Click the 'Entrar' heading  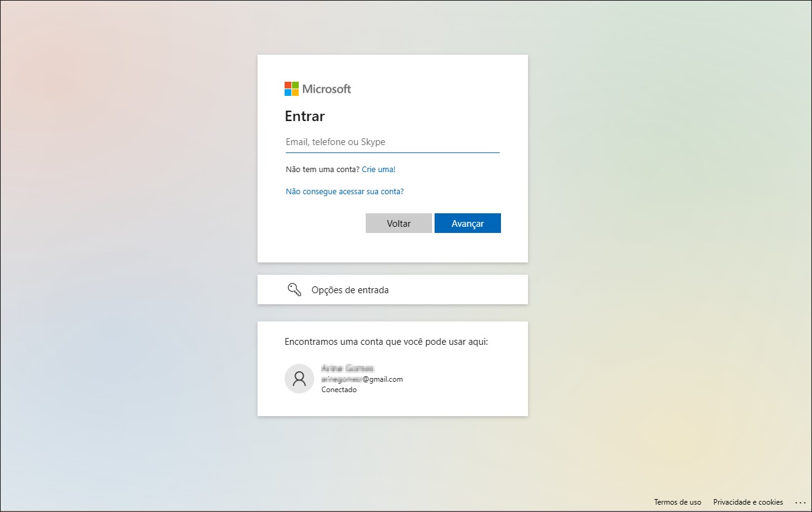304,116
